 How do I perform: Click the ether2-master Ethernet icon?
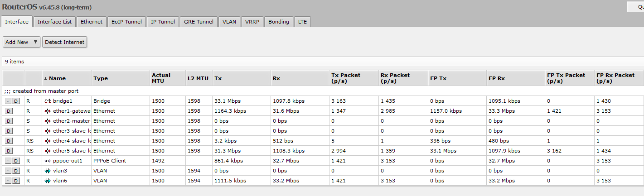(x=48, y=121)
